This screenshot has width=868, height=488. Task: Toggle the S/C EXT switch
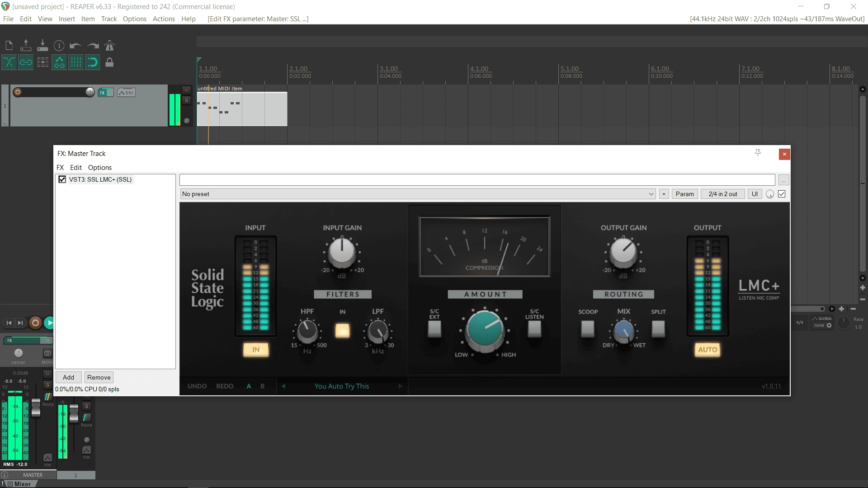[x=434, y=329]
